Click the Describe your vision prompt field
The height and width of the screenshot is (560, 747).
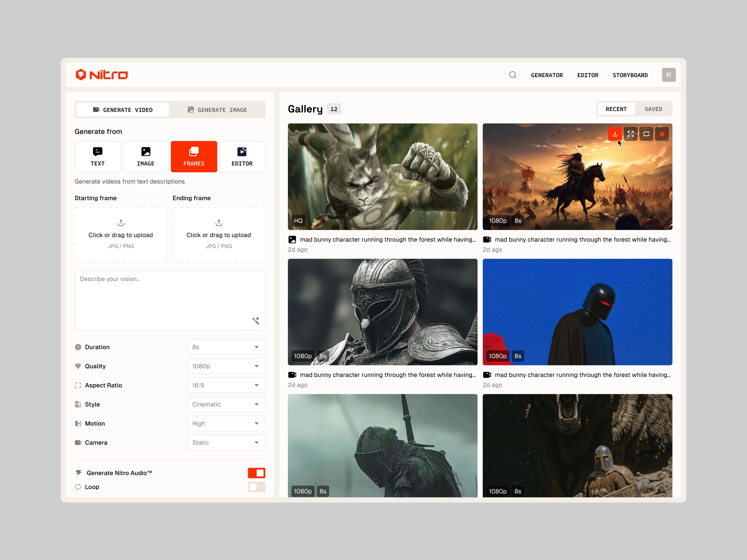point(170,297)
